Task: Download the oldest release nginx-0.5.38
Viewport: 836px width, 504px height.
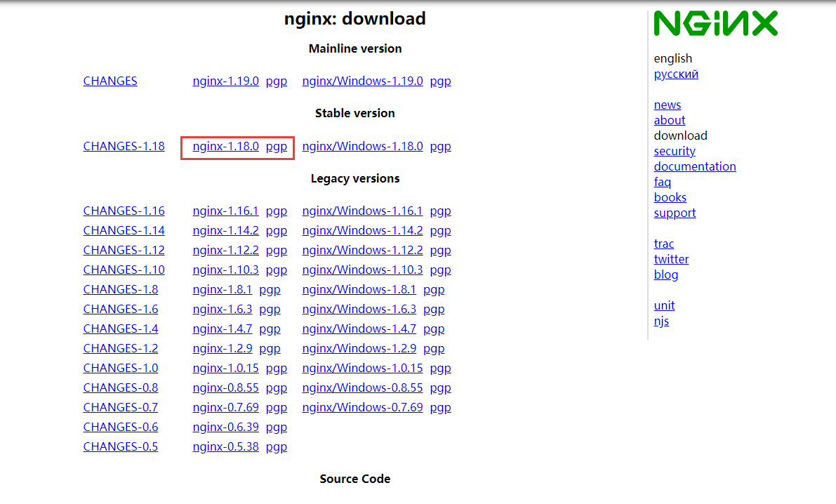Action: [226, 446]
